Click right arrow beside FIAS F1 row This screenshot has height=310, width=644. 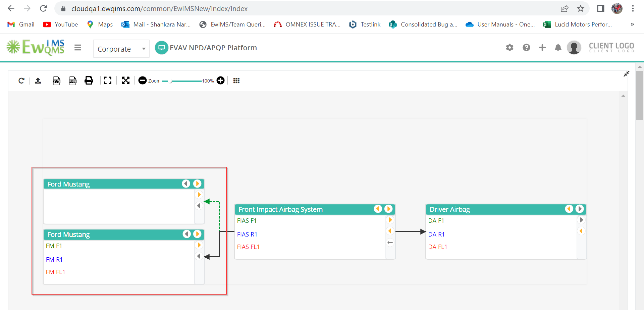coord(390,220)
